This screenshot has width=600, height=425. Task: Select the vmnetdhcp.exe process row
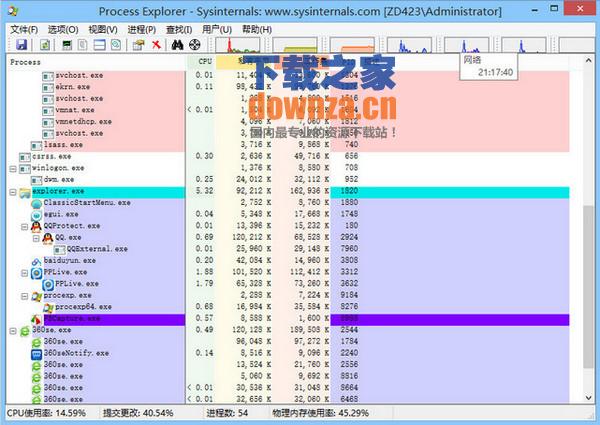(289, 122)
